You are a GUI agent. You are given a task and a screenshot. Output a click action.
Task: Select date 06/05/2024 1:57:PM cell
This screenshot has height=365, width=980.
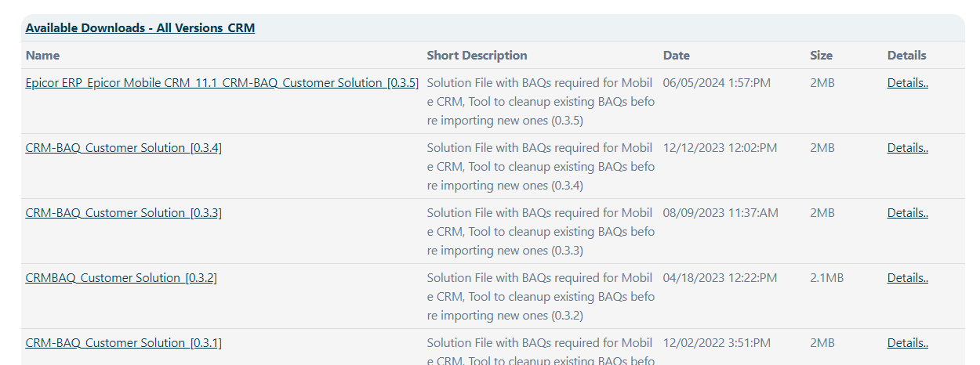coord(717,82)
